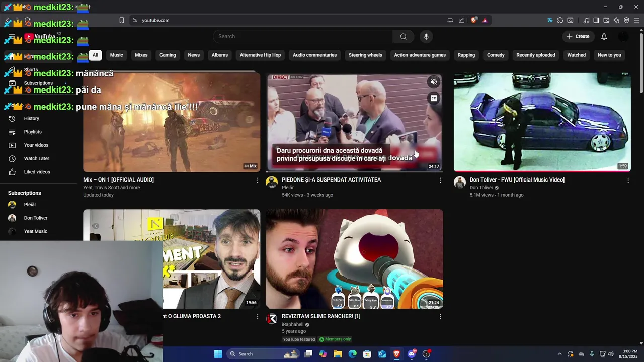644x362 pixels.
Task: Open the taskbar clock showing 3:00 PM
Action: 629,354
